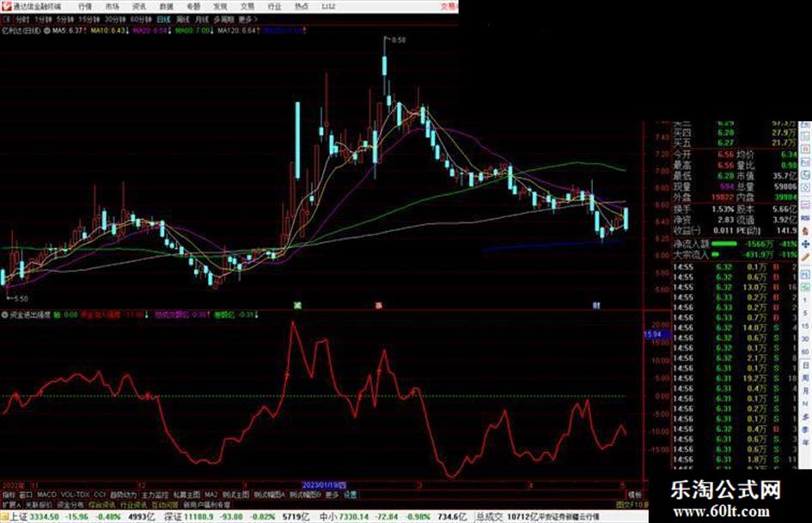812x523 pixels.
Task: Switch chart to 分时 period
Action: [x=22, y=20]
